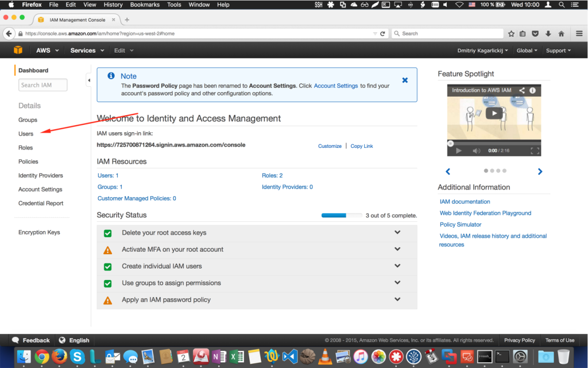This screenshot has width=588, height=368.
Task: Click the Customize sign-in link
Action: point(330,146)
